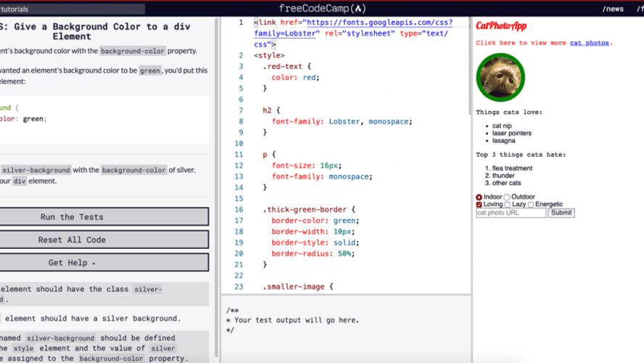Click the 'color: red;' code line

(x=295, y=77)
